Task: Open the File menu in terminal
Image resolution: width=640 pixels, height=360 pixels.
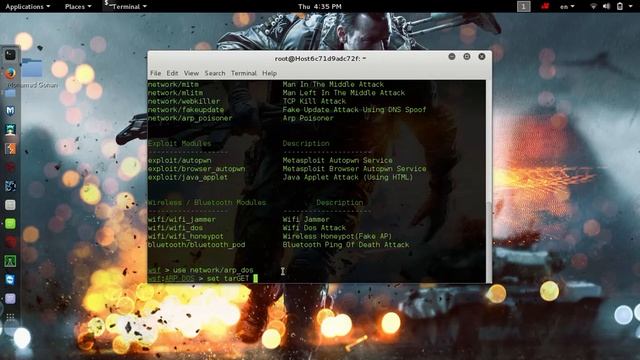Action: pyautogui.click(x=156, y=73)
